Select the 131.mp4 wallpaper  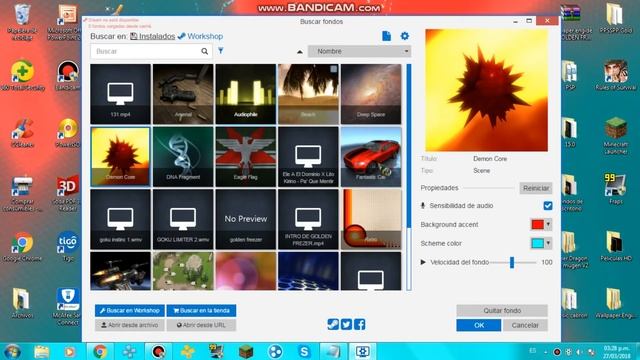tap(120, 94)
